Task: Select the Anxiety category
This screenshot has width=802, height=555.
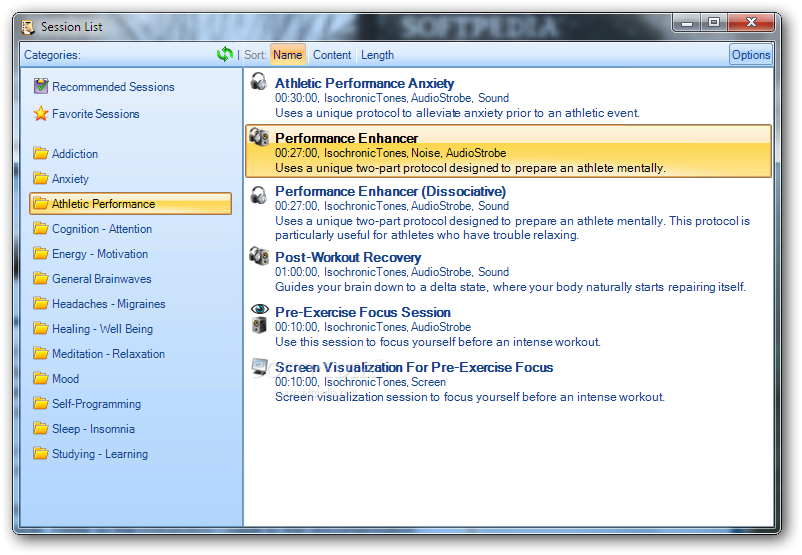Action: [70, 179]
